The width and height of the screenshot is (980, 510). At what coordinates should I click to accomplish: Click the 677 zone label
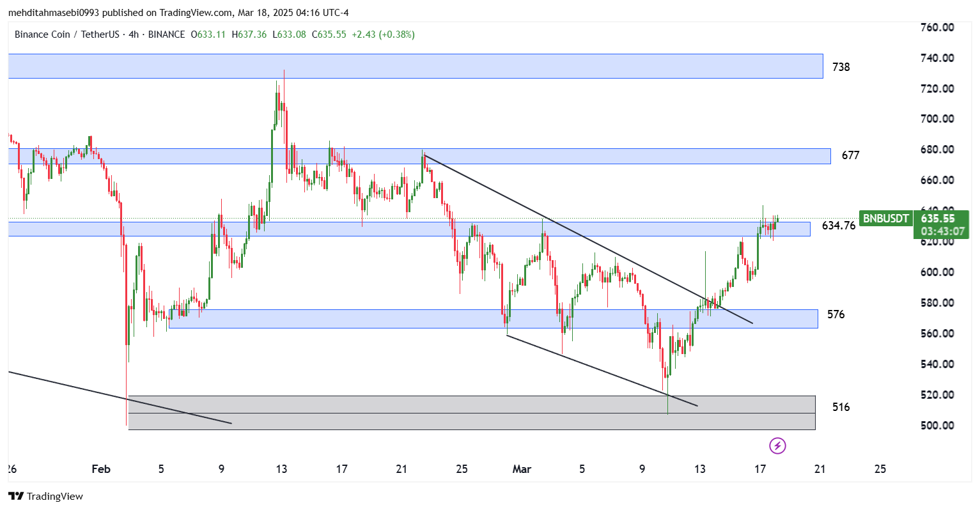pyautogui.click(x=850, y=155)
